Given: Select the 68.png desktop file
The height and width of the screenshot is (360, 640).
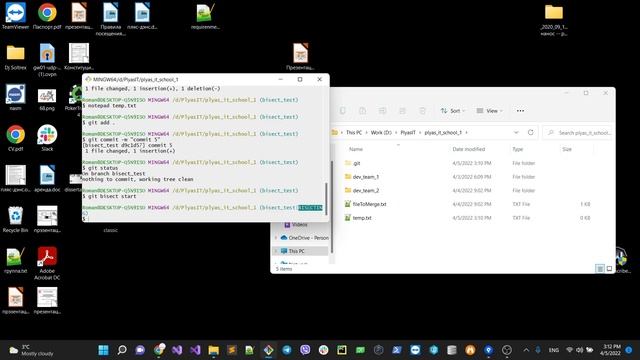Looking at the screenshot, I should coord(47,100).
